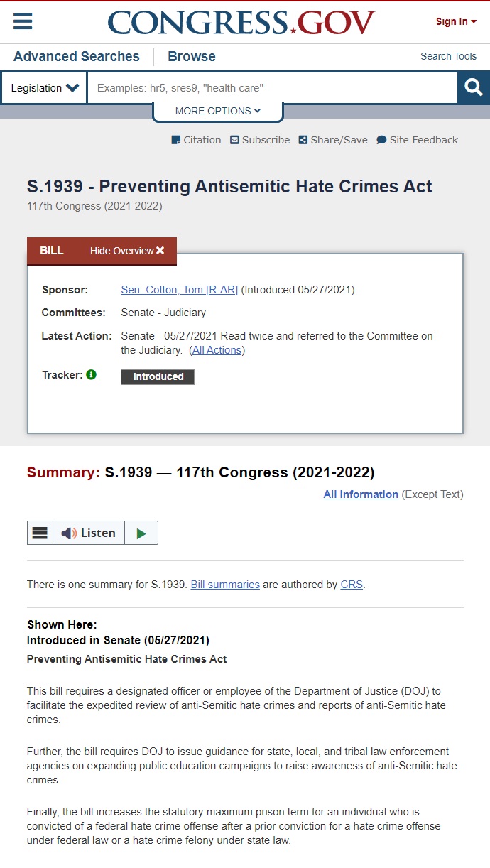Hide the bill overview panel

tap(127, 251)
